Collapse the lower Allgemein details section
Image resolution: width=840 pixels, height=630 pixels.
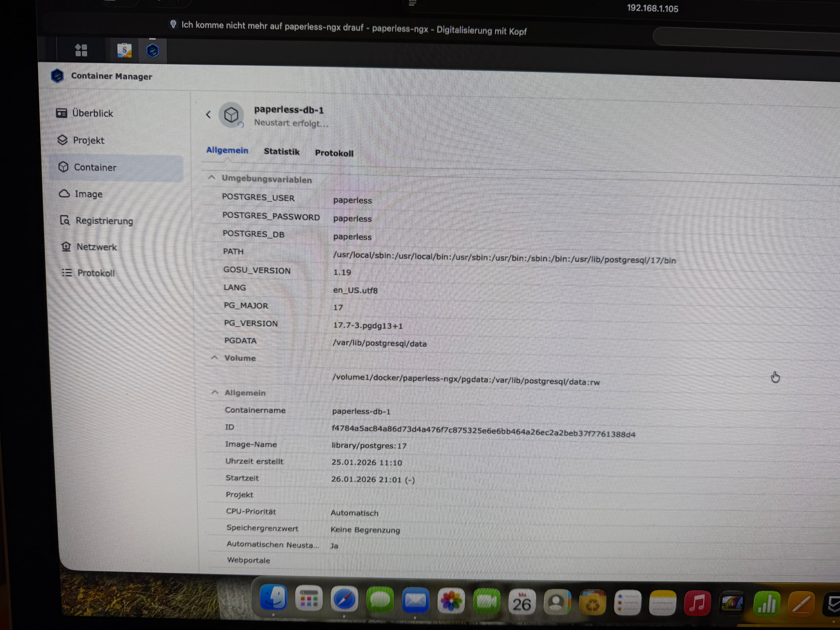[x=215, y=392]
